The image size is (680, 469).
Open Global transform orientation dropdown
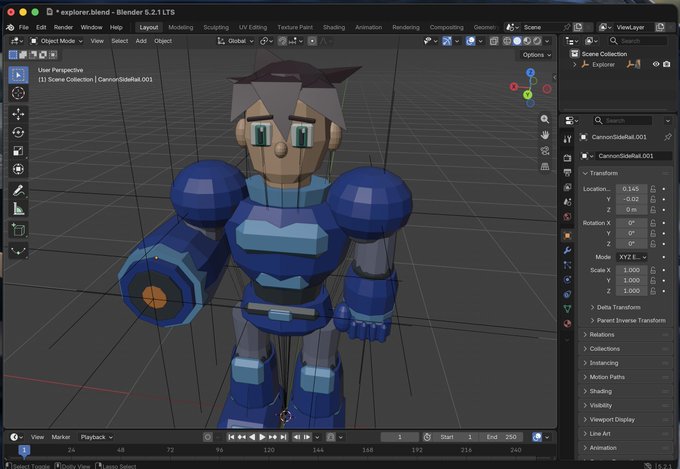(235, 41)
